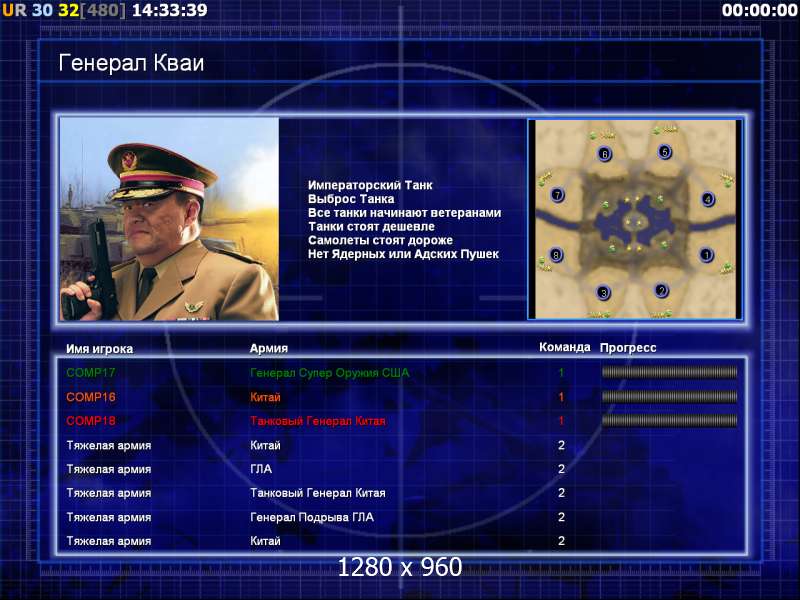The height and width of the screenshot is (600, 800).
Task: Click the COMP17 loading progress bar
Action: 669,372
